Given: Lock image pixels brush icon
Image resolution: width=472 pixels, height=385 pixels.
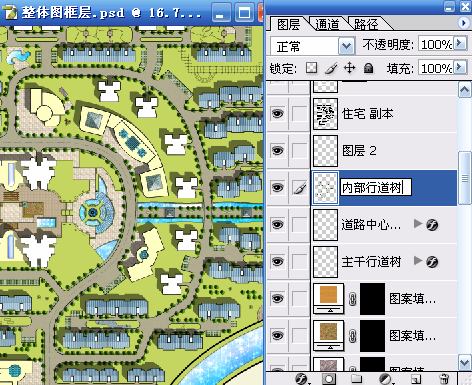Looking at the screenshot, I should [x=331, y=68].
